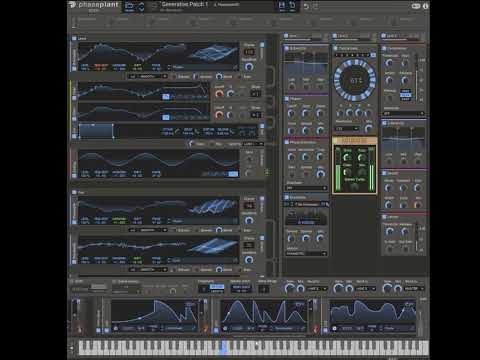Disable the Phase Distortion effect
Viewport: 480px width, 360px height.
pos(287,142)
